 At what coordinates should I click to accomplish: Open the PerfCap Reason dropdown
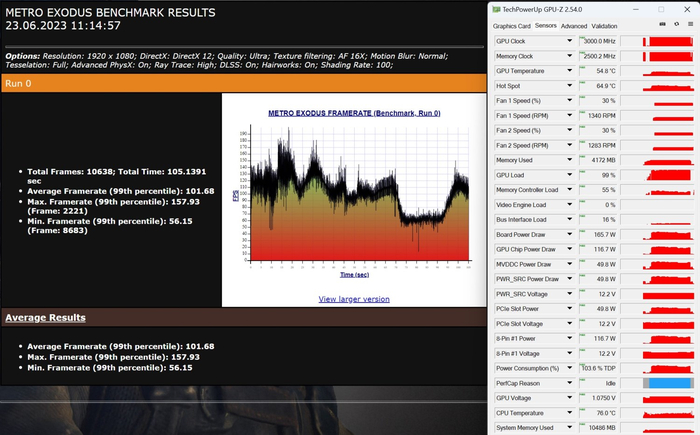click(569, 382)
